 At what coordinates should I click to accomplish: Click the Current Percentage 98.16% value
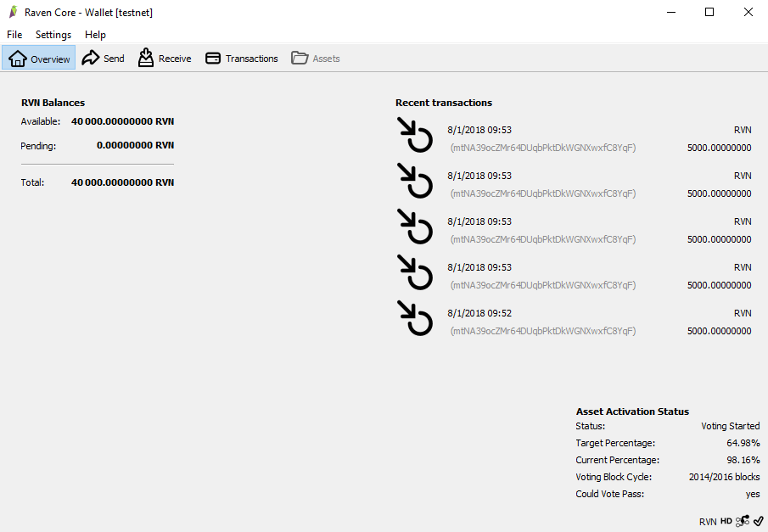743,459
